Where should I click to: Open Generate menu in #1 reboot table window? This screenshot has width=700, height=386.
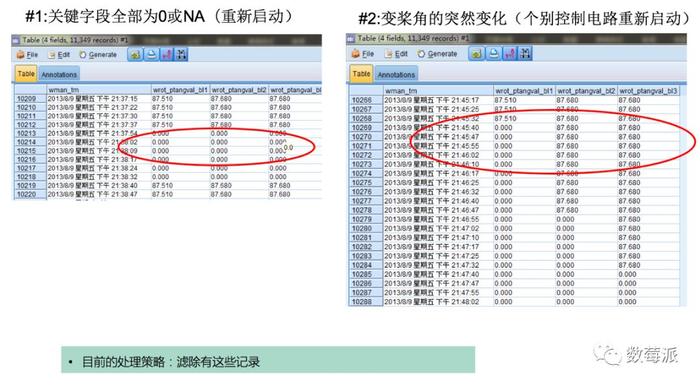98,55
